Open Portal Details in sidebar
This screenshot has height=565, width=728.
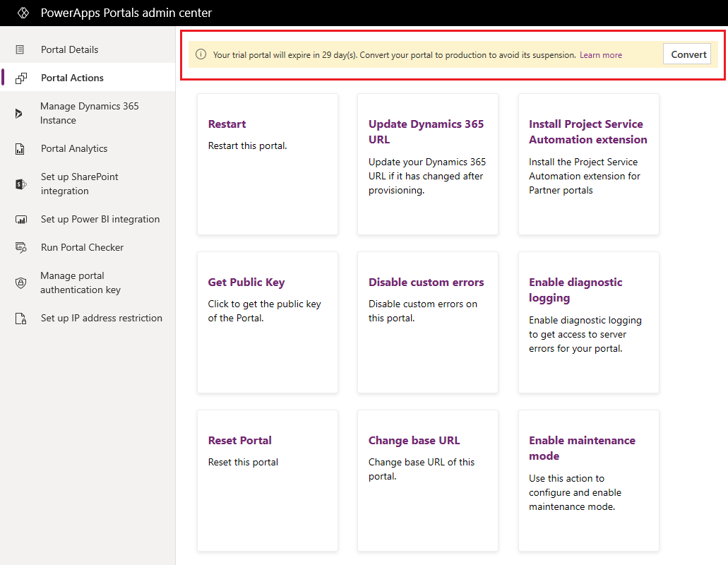88,49
